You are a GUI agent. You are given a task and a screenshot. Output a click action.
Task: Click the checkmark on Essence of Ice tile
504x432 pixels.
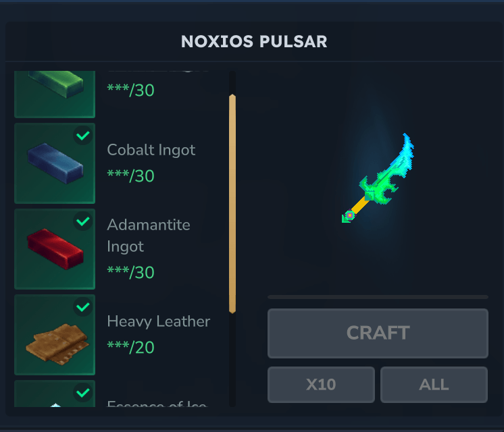click(83, 392)
